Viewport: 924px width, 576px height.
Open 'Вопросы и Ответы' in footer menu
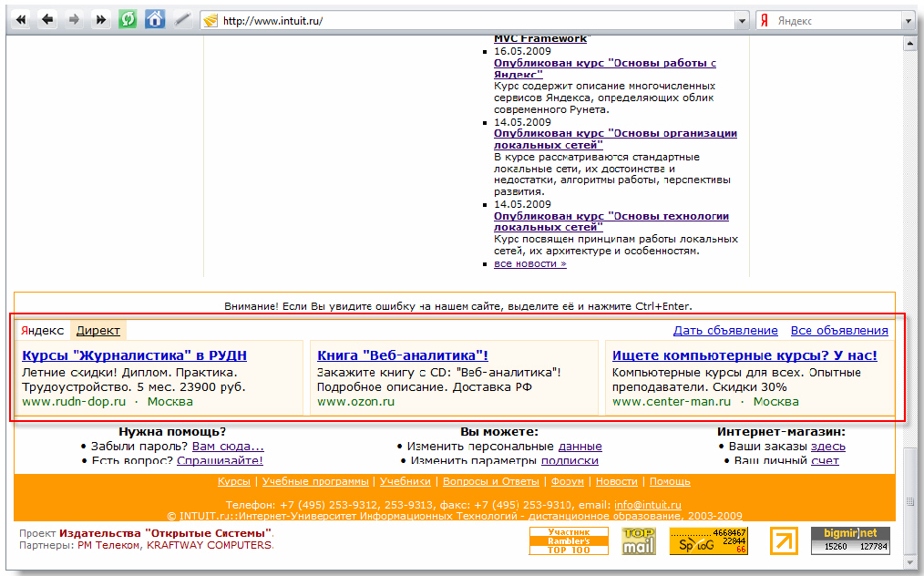pyautogui.click(x=491, y=481)
